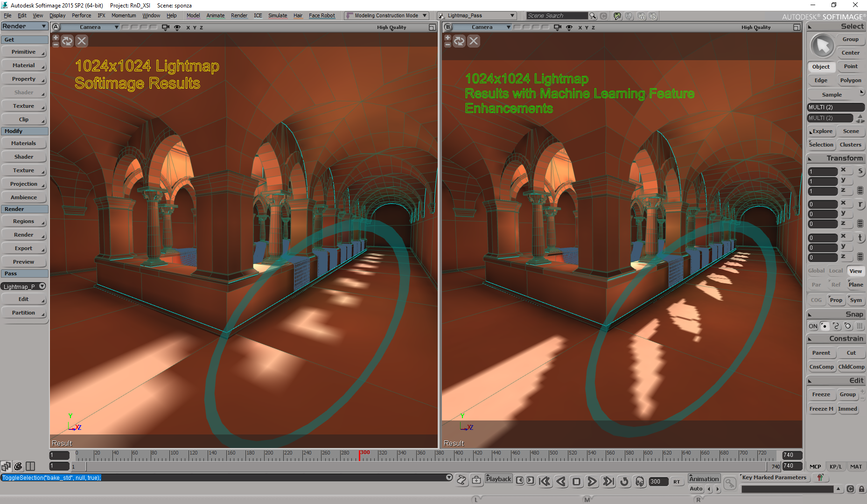
Task: Click refresh icon in viewport A
Action: pos(67,41)
